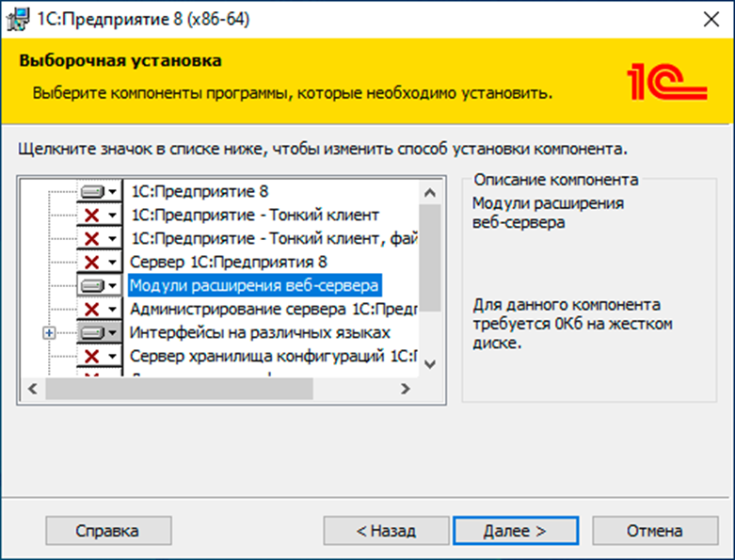
Task: Click the vertical scrollbar down arrow
Action: (430, 364)
